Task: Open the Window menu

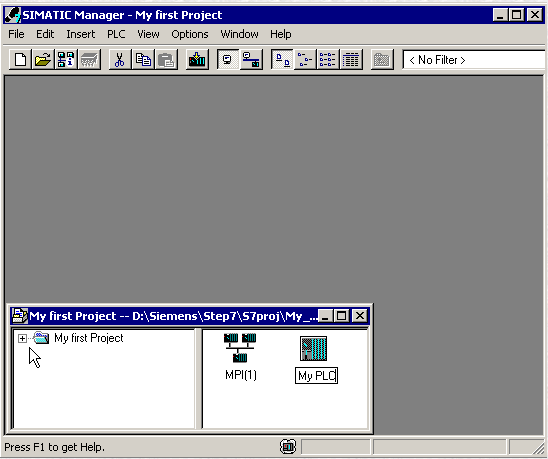Action: 239,34
